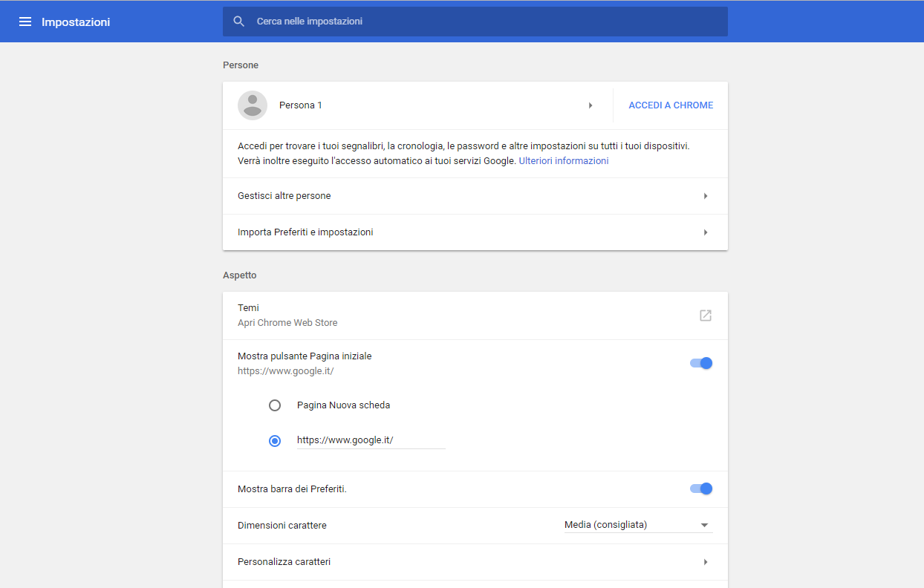Viewport: 924px width, 588px height.
Task: Expand Gestisci altre persone arrow
Action: point(705,196)
